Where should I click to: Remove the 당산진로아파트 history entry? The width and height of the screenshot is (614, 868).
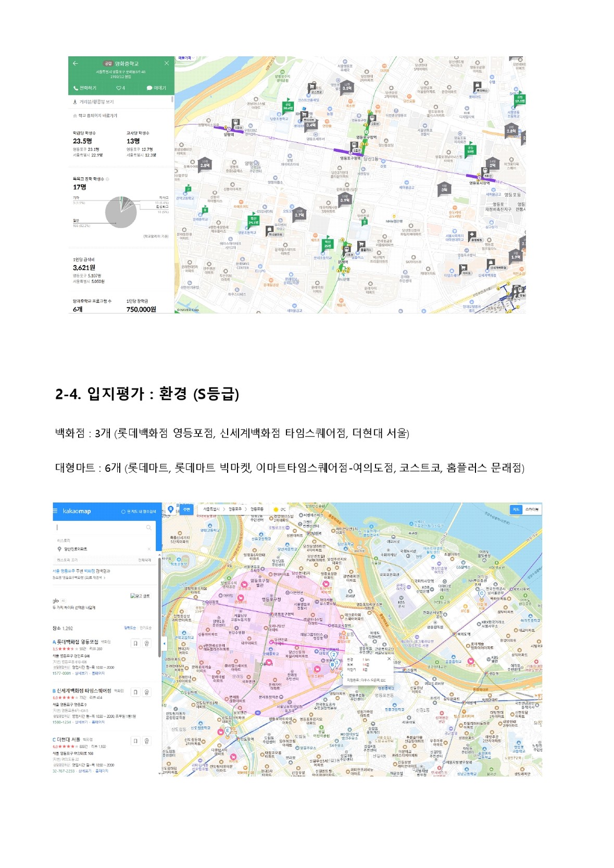[x=149, y=549]
